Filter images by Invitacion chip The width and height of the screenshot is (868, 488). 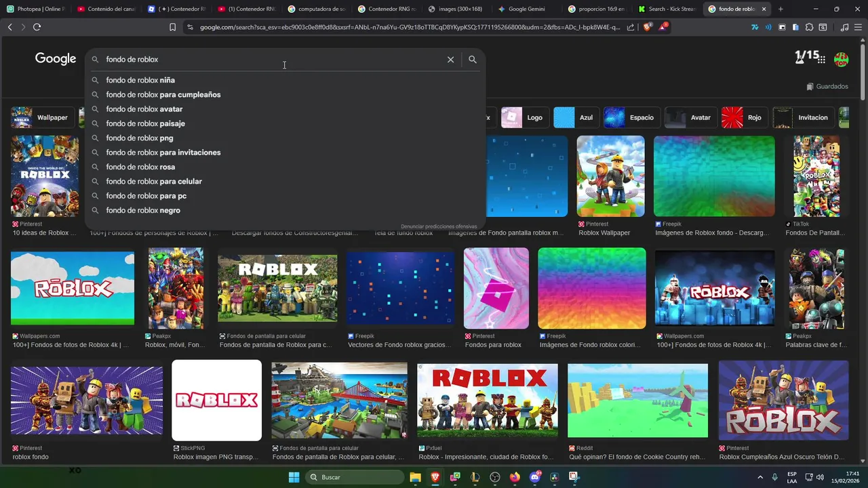pyautogui.click(x=802, y=117)
